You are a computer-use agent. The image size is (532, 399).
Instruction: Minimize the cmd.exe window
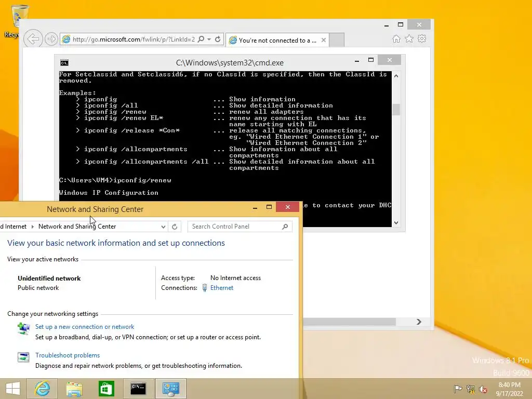coord(357,60)
